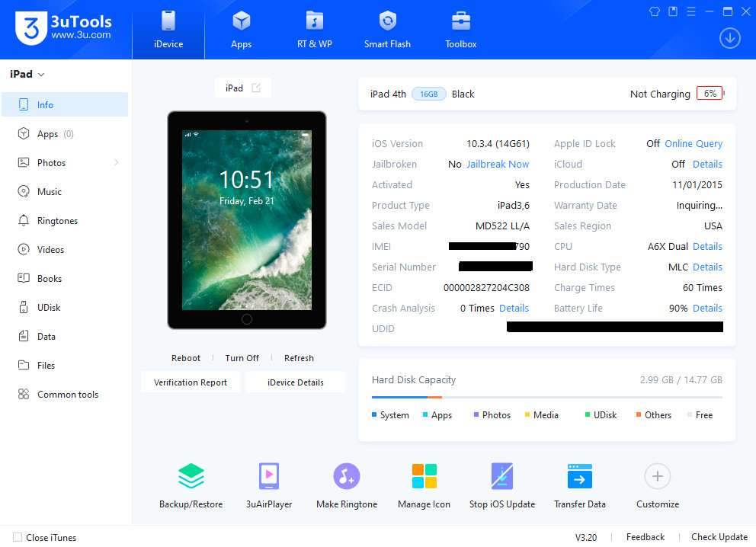Click the Stop iOS Update icon
Screen dimensions: 756x547
click(502, 476)
